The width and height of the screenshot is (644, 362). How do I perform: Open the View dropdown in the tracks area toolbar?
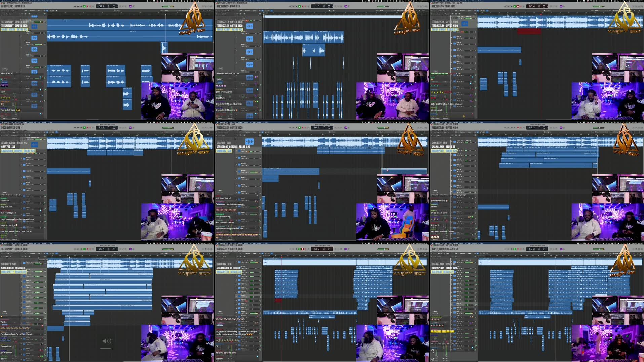pos(39,11)
